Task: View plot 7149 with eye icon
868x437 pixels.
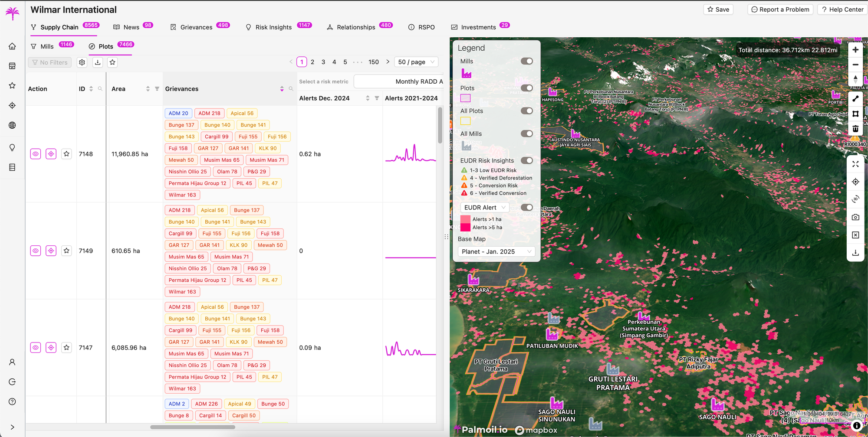Action: [x=36, y=251]
